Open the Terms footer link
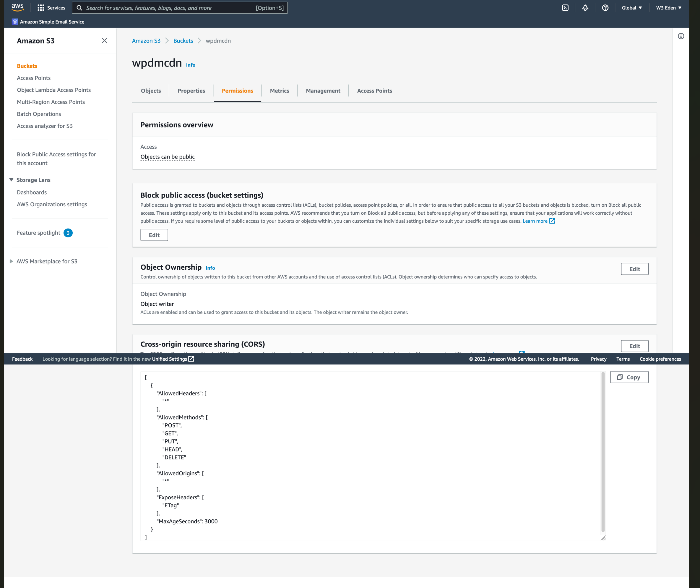 623,359
